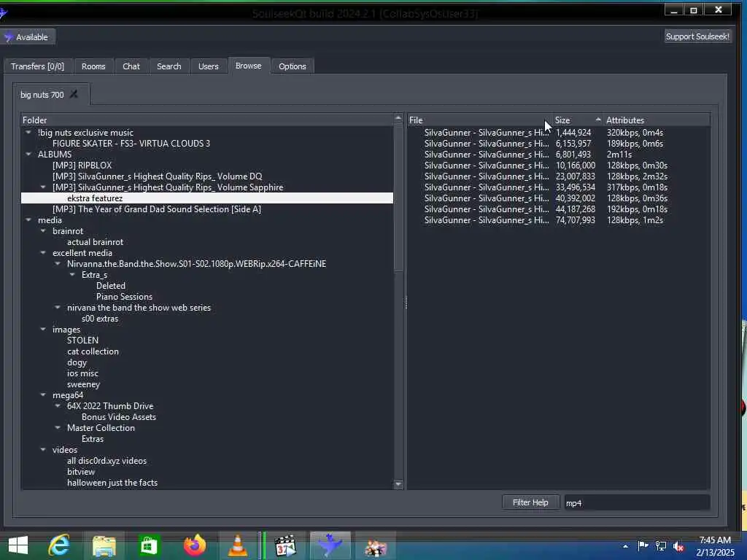Collapse the media folder
747x560 pixels.
28,220
